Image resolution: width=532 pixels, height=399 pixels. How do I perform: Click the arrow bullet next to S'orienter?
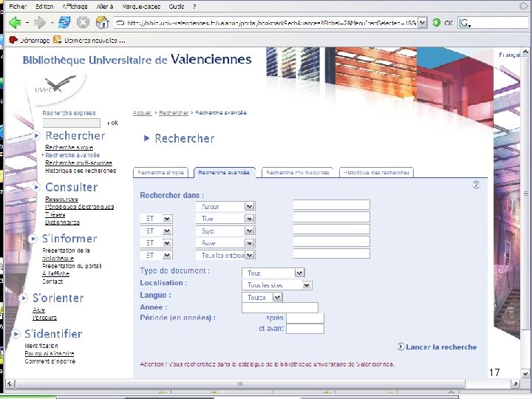(23, 298)
